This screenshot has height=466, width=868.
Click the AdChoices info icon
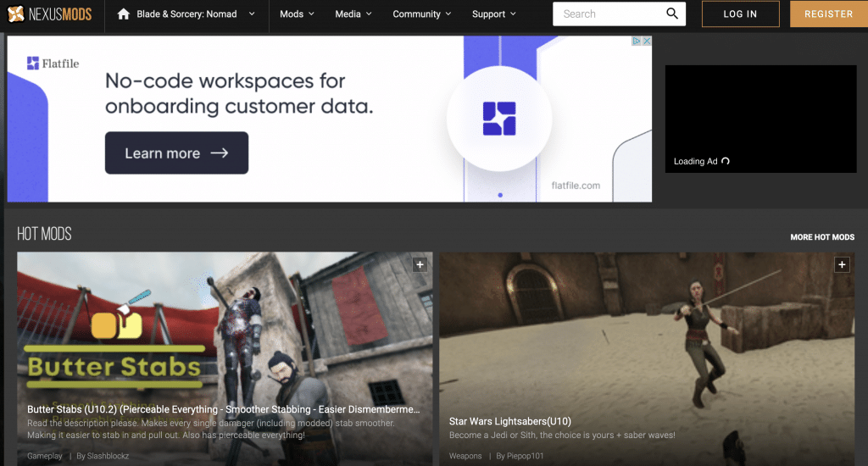(x=637, y=41)
